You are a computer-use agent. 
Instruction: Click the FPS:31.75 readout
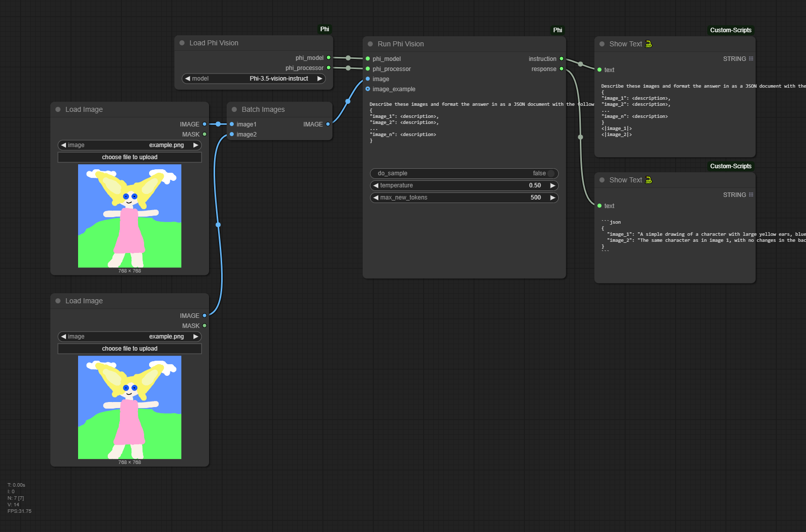tap(19, 511)
